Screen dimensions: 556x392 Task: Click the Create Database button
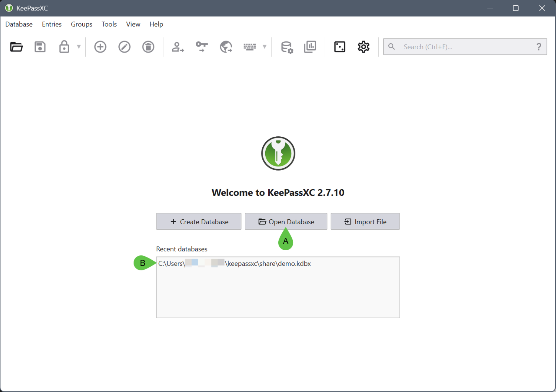click(199, 221)
